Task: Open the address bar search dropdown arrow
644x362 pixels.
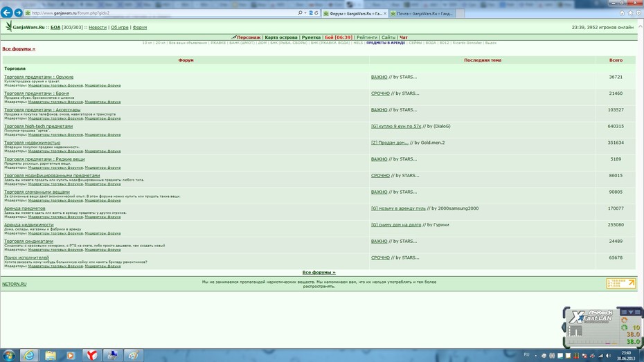Action: (305, 13)
